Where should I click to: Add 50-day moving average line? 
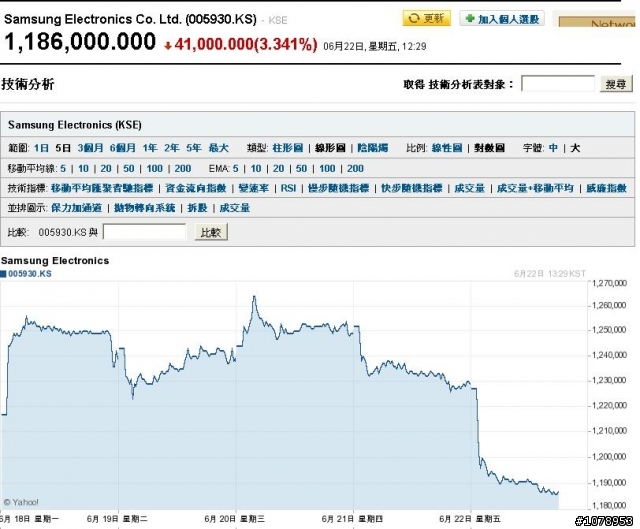129,169
